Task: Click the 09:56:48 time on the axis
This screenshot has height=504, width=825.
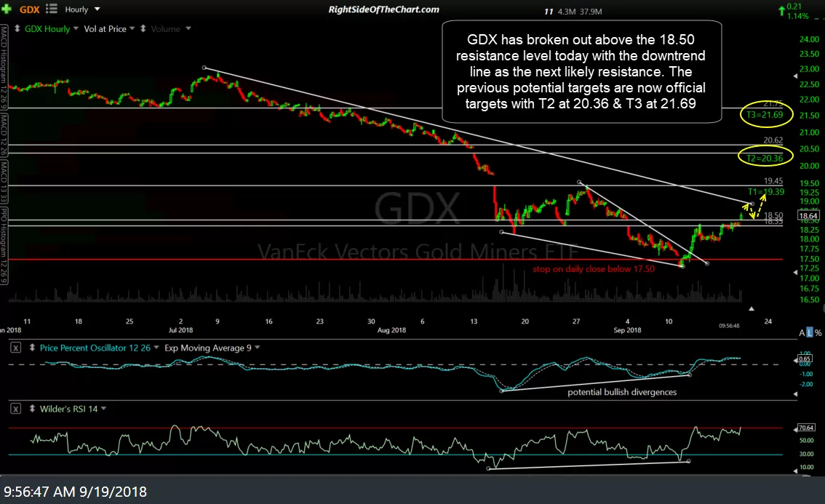Action: (x=729, y=326)
